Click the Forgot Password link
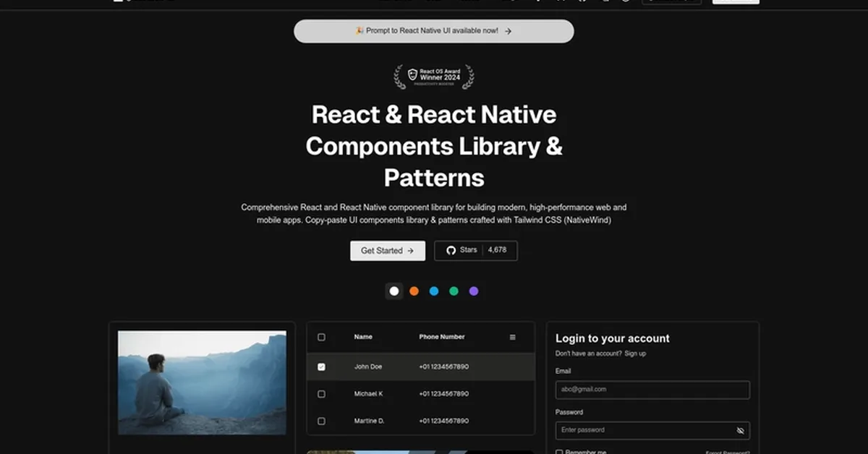Screen dimensions: 868x454 [728, 452]
